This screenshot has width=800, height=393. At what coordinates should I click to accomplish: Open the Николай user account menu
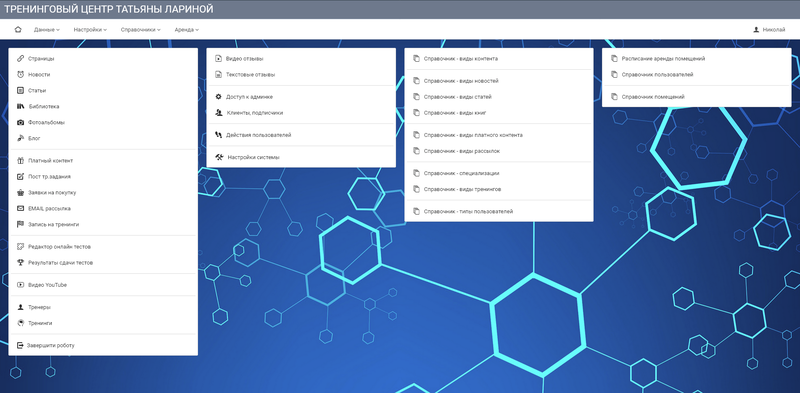[x=769, y=30]
